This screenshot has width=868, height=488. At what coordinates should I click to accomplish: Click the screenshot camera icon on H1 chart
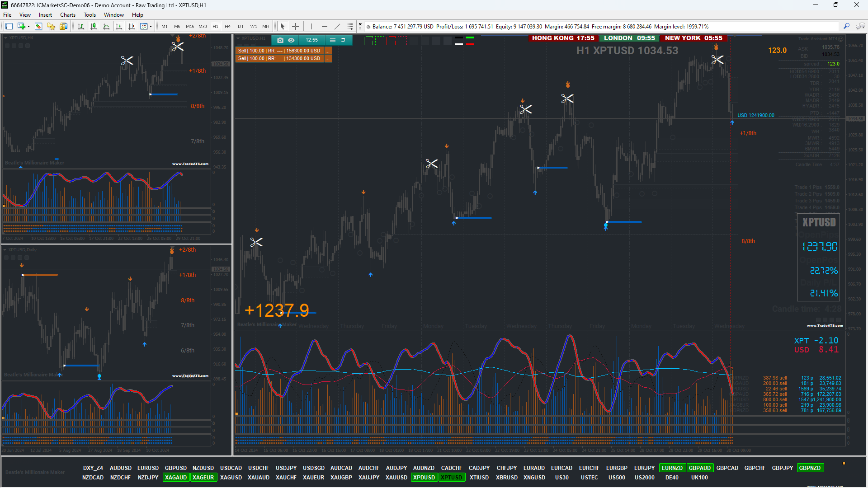pos(280,40)
